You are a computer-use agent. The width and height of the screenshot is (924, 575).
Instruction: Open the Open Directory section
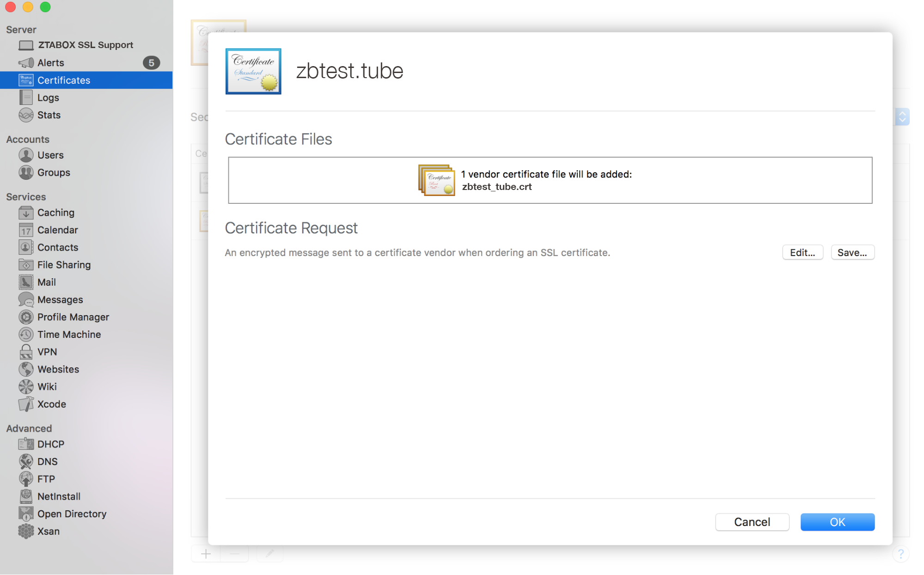(x=72, y=514)
